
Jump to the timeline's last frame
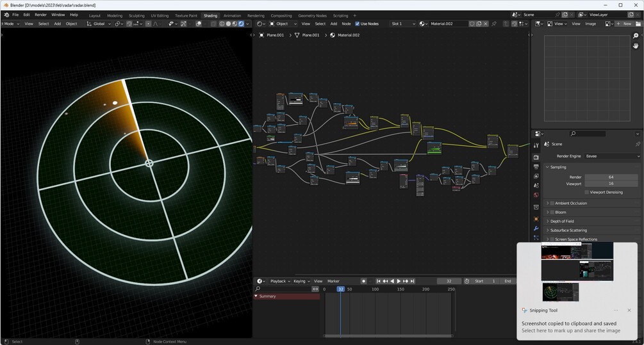(x=412, y=281)
